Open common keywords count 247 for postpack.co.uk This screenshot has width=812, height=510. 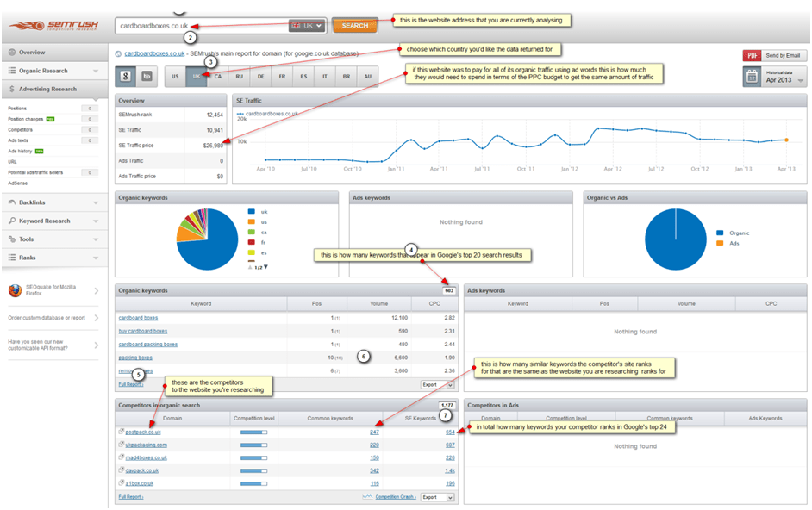point(374,432)
